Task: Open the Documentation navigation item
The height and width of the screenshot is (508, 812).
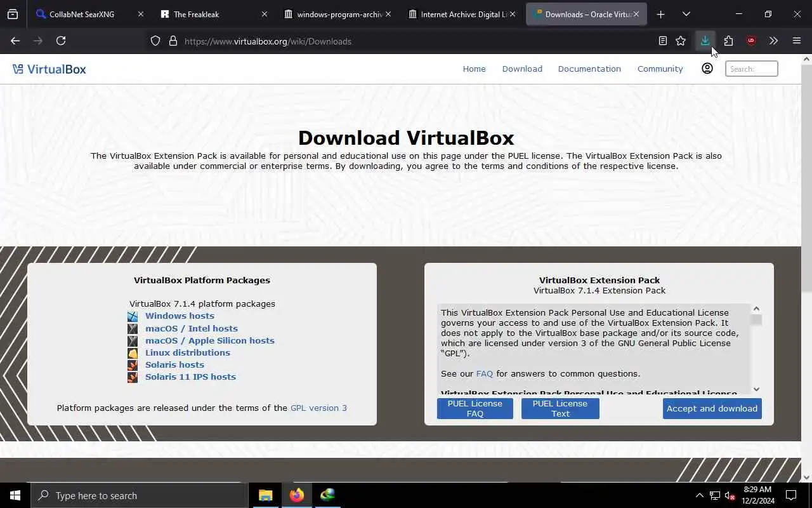Action: [x=589, y=69]
